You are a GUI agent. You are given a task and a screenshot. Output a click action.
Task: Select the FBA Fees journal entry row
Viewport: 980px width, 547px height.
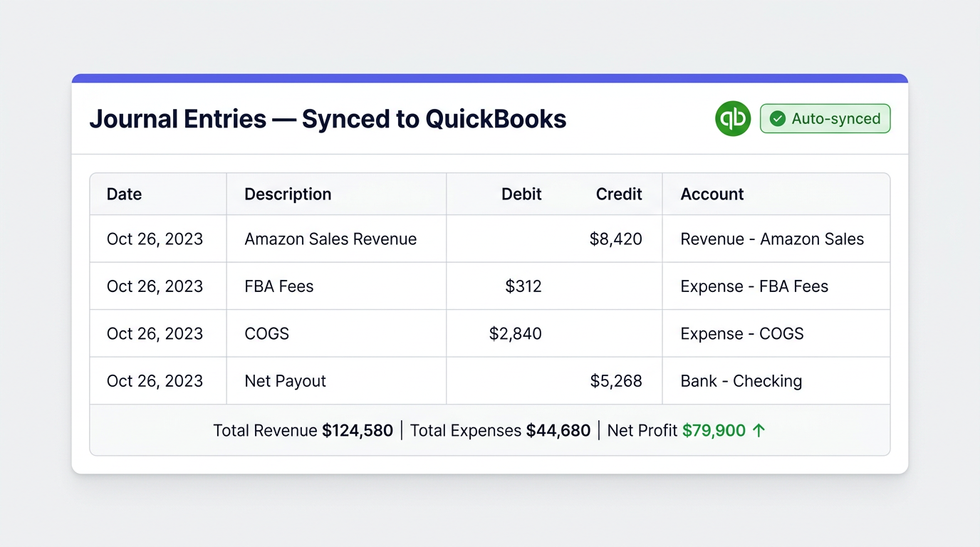279,286
